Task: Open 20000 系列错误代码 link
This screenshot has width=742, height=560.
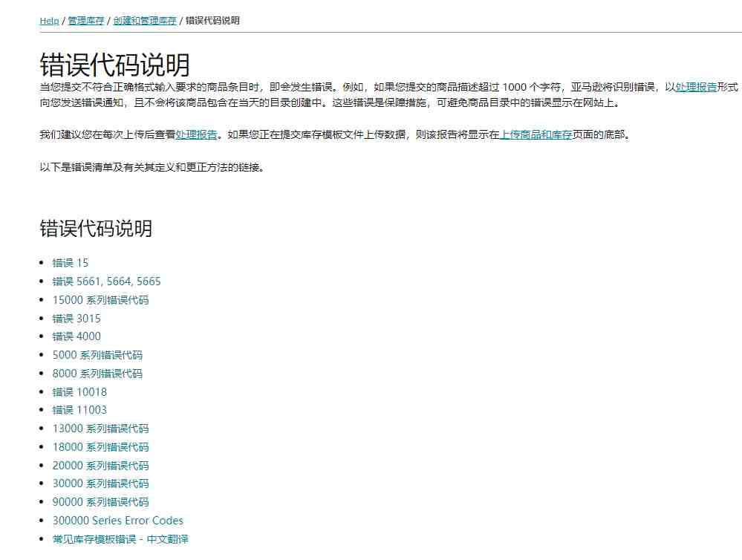Action: pos(101,465)
